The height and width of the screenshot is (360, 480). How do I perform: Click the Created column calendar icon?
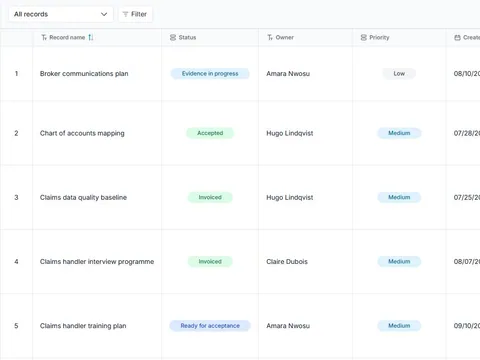tap(457, 37)
